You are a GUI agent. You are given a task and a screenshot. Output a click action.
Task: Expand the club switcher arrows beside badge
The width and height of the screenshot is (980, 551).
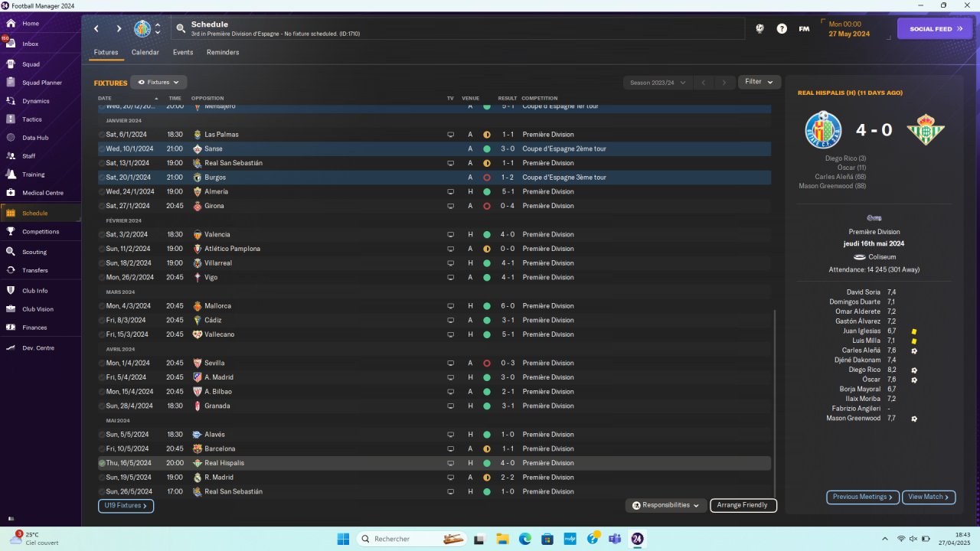pyautogui.click(x=158, y=29)
